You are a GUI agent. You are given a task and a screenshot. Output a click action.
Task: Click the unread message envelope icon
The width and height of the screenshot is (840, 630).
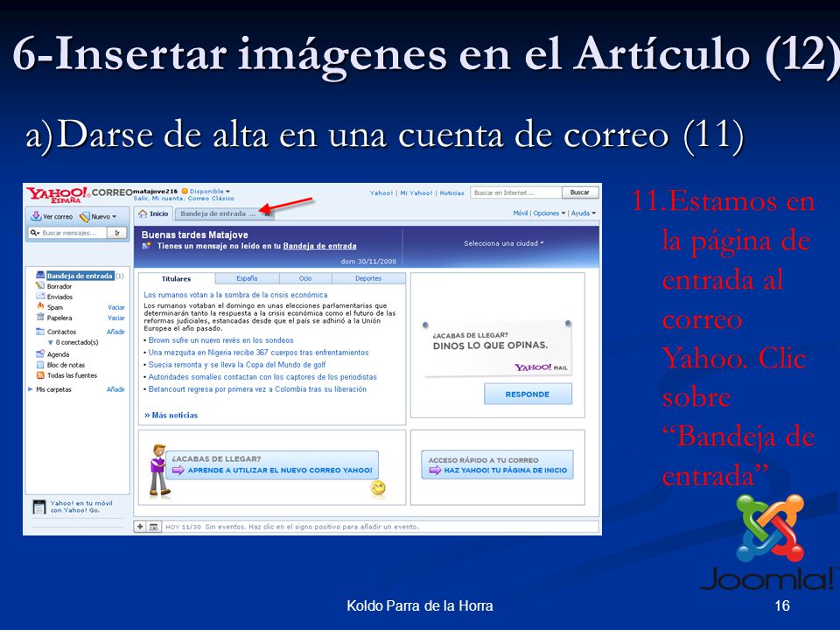pos(146,246)
